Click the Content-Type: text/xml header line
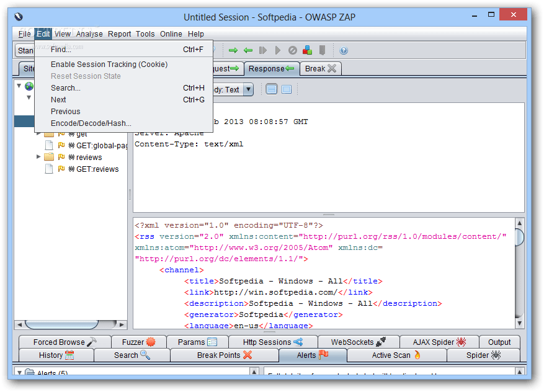544x392 pixels. 189,144
